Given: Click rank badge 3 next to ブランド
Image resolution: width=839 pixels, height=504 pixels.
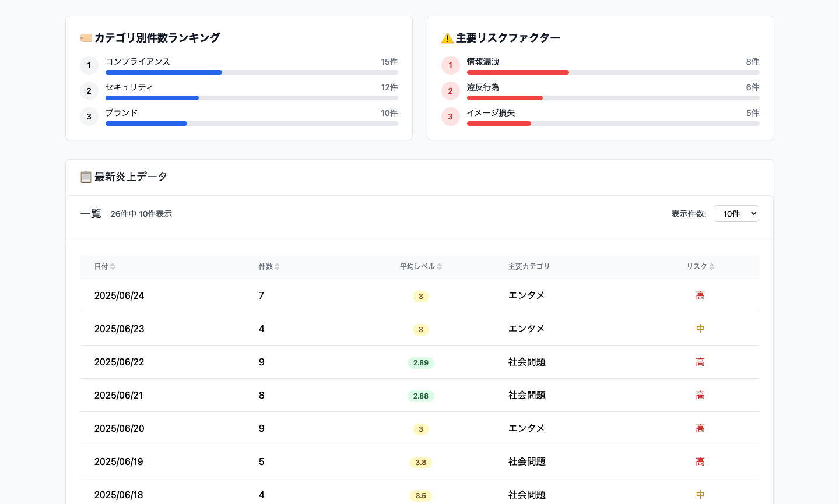Looking at the screenshot, I should tap(89, 117).
